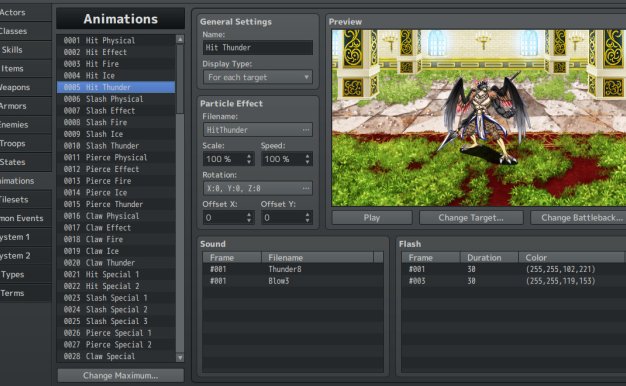Screen dimensions: 626x386
Task: Select animation 0028 Claw Special
Action: (116, 356)
